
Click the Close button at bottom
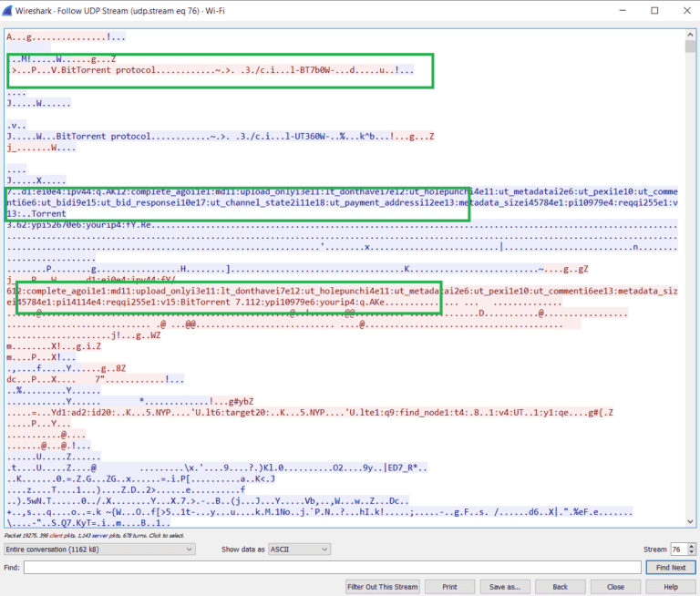(615, 586)
